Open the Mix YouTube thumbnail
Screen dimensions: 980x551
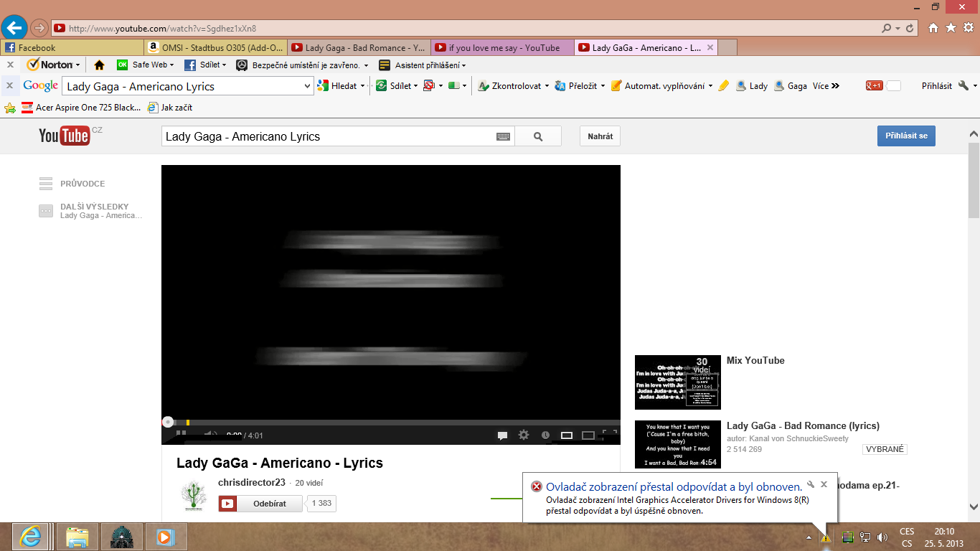pos(678,382)
